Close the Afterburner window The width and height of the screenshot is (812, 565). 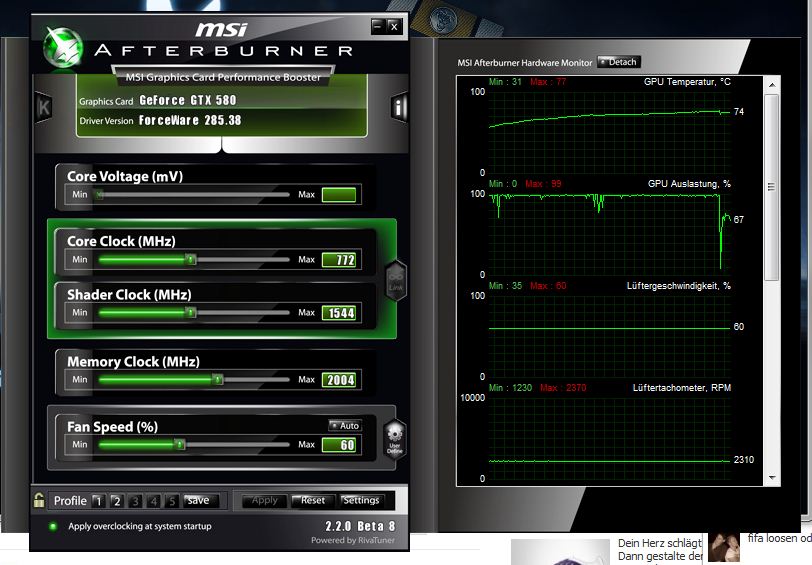pos(394,26)
